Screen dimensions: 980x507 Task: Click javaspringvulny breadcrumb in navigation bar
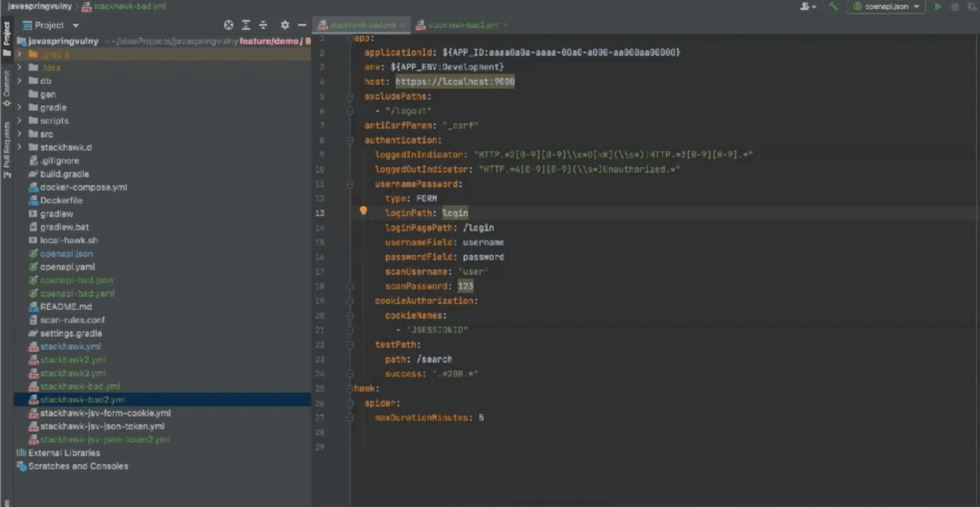click(x=39, y=6)
